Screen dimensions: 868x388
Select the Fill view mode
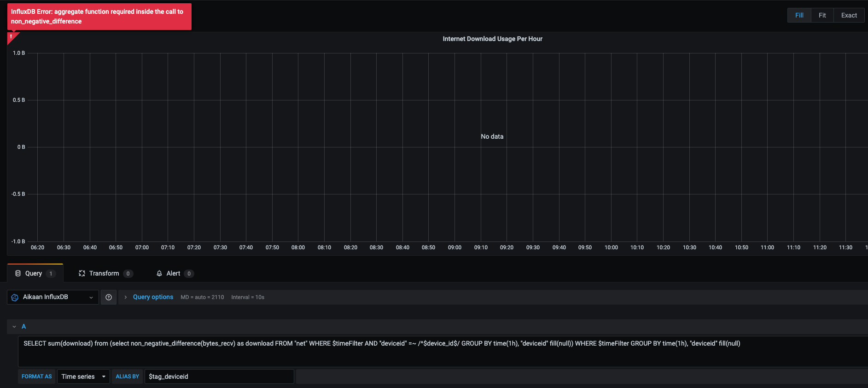799,15
